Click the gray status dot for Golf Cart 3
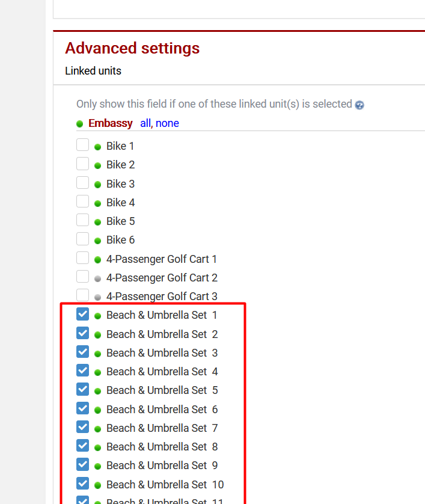 tap(97, 297)
